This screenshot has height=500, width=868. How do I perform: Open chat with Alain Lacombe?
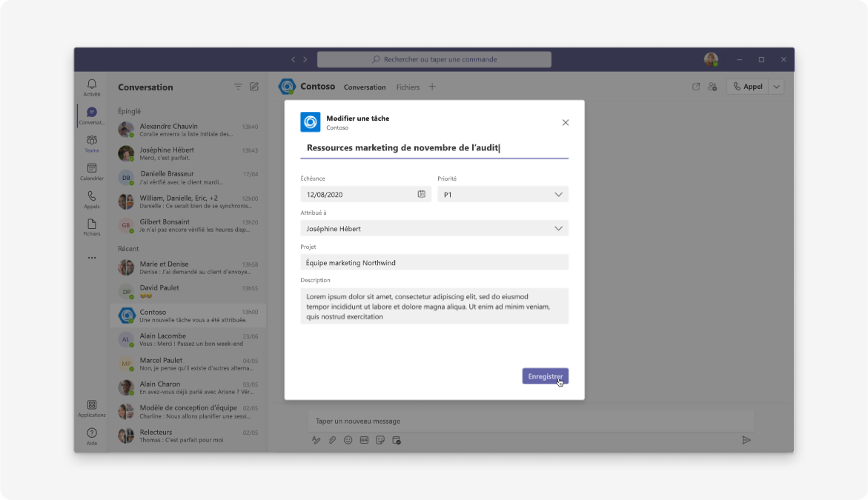point(188,339)
